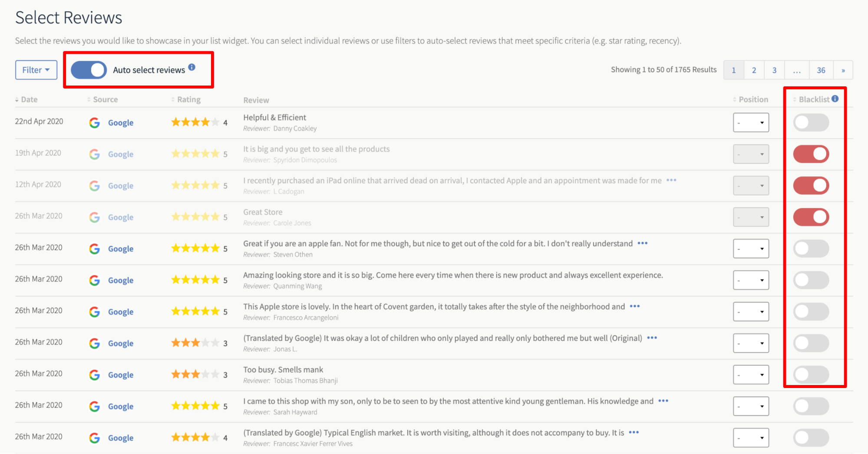Screen dimensions: 868x454
Task: Open position dropdown for Danny Coakley review
Action: 751,122
